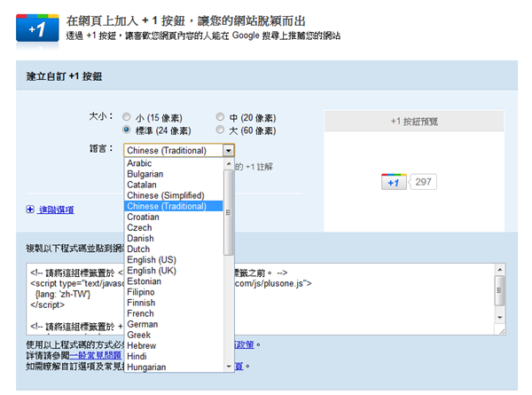Select Hebrew language option
The height and width of the screenshot is (395, 532).
(x=174, y=346)
